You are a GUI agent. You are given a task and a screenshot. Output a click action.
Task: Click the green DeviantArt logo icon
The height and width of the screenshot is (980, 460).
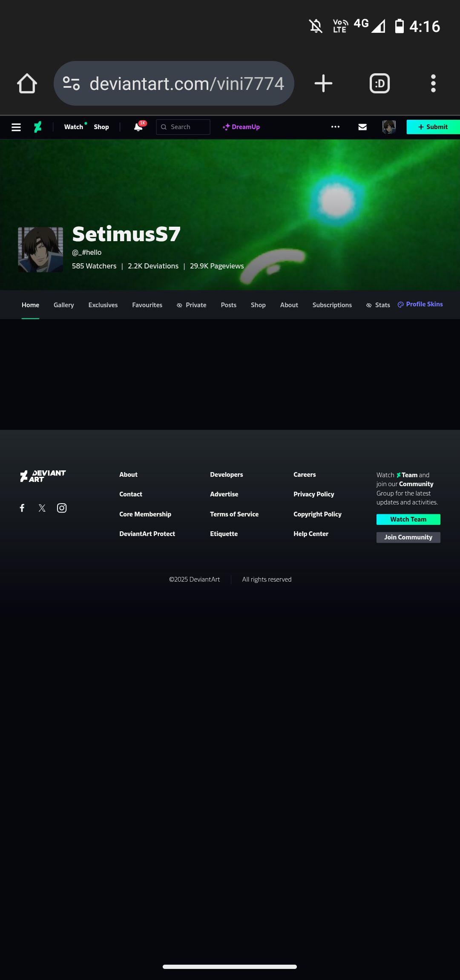(x=38, y=127)
